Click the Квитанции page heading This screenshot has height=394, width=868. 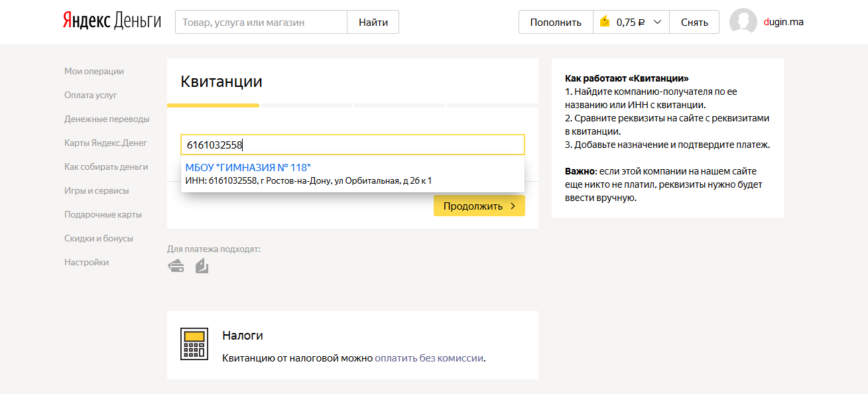click(x=221, y=82)
